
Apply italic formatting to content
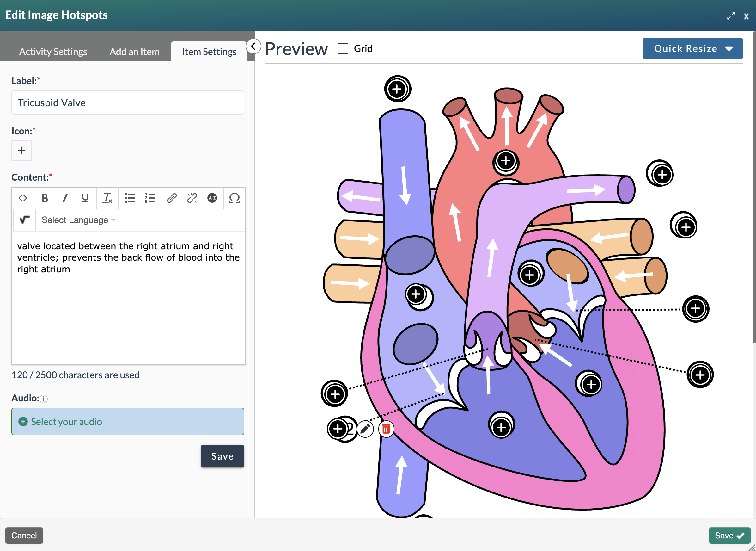(x=65, y=198)
